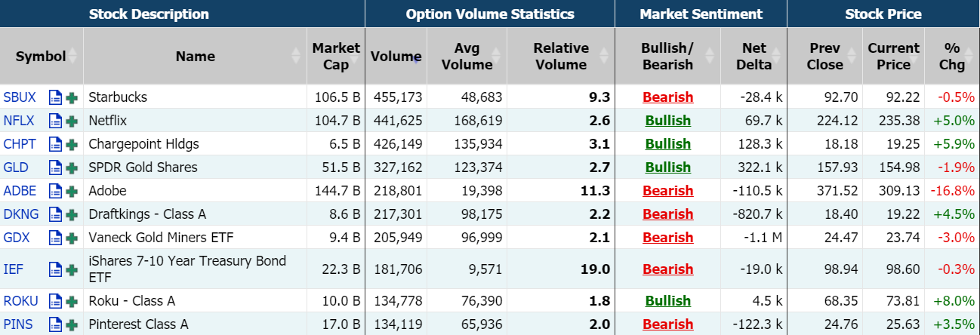The height and width of the screenshot is (335, 980).
Task: Open the SBUX symbol link
Action: point(19,97)
